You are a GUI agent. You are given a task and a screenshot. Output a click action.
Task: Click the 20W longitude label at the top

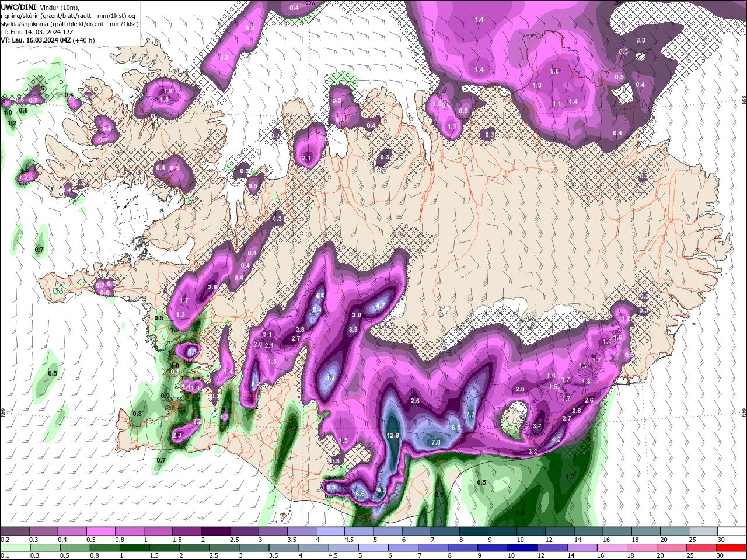point(310,3)
